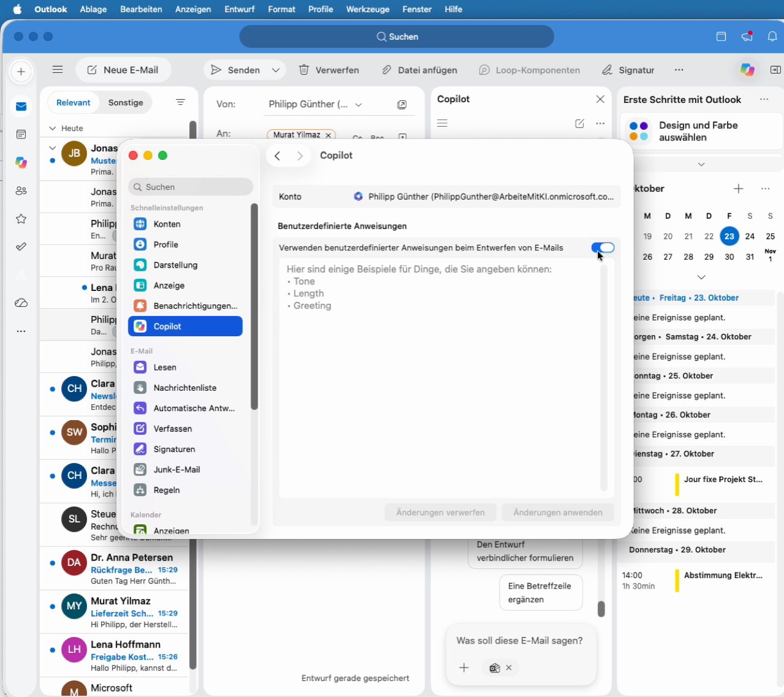Image resolution: width=784 pixels, height=697 pixels.
Task: Open notifications bell icon
Action: 772,37
